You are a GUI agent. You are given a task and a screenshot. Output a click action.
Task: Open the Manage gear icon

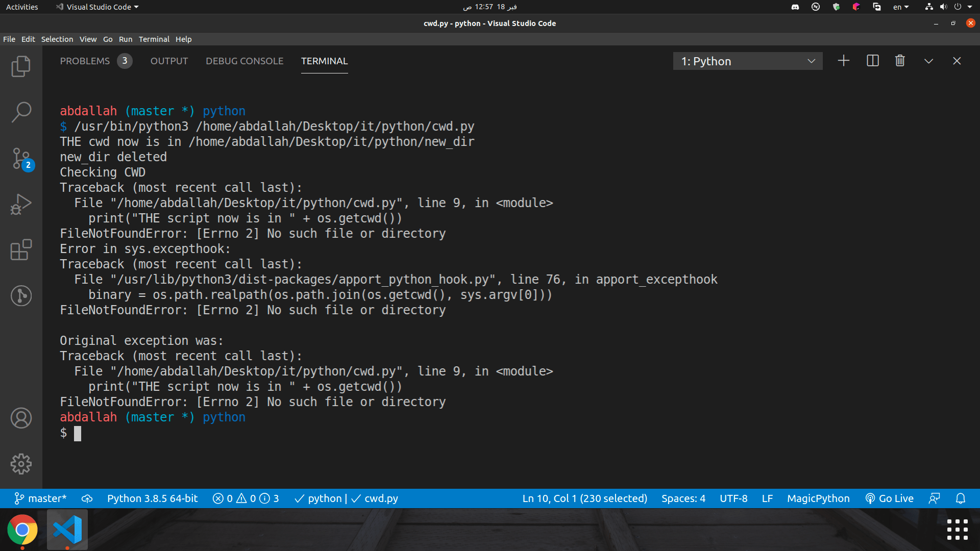click(x=21, y=464)
